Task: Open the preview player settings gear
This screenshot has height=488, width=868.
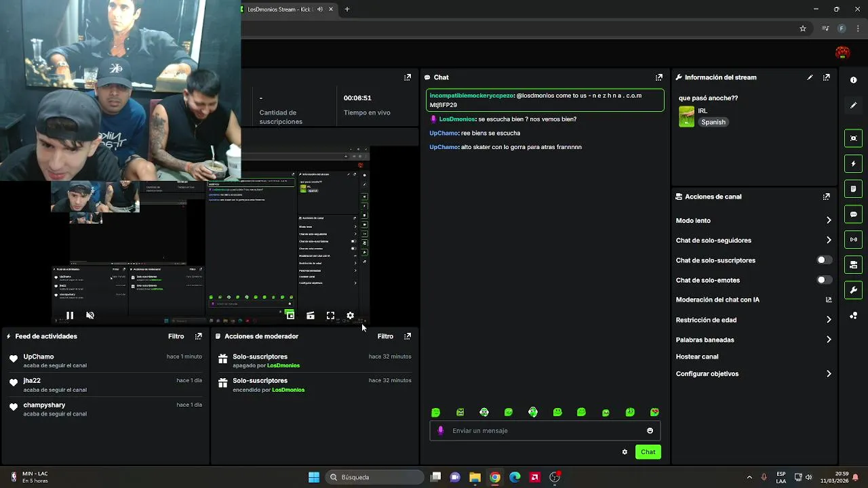Action: point(350,315)
